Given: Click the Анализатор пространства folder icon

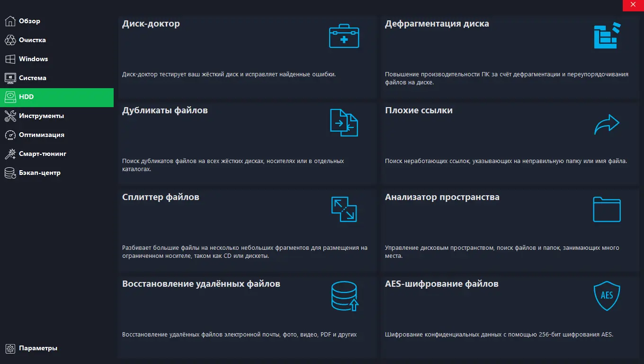Looking at the screenshot, I should click(x=607, y=209).
